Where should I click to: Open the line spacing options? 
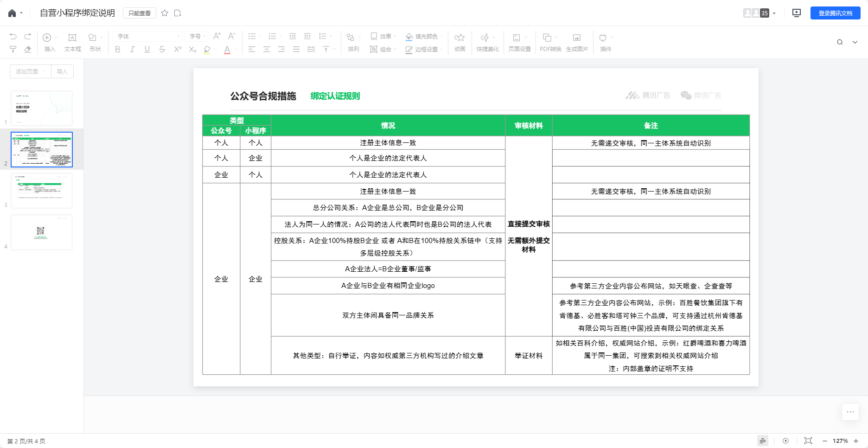[323, 36]
